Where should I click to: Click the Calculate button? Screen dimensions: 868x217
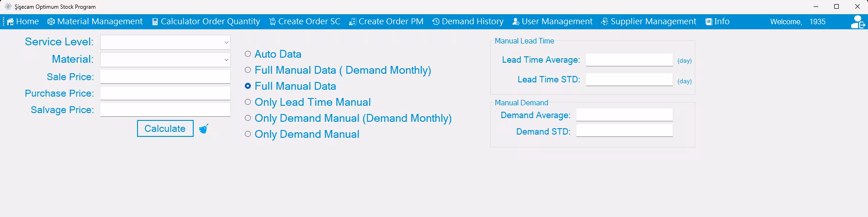pyautogui.click(x=165, y=129)
